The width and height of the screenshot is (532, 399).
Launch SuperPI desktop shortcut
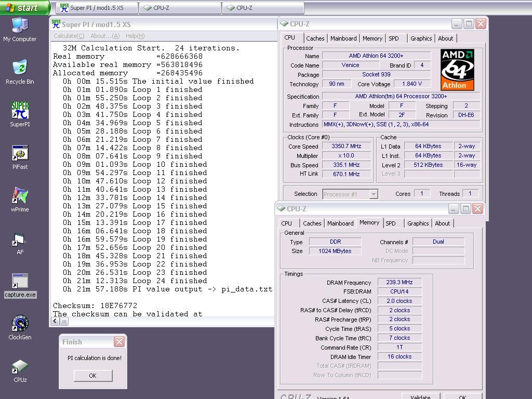[x=20, y=114]
